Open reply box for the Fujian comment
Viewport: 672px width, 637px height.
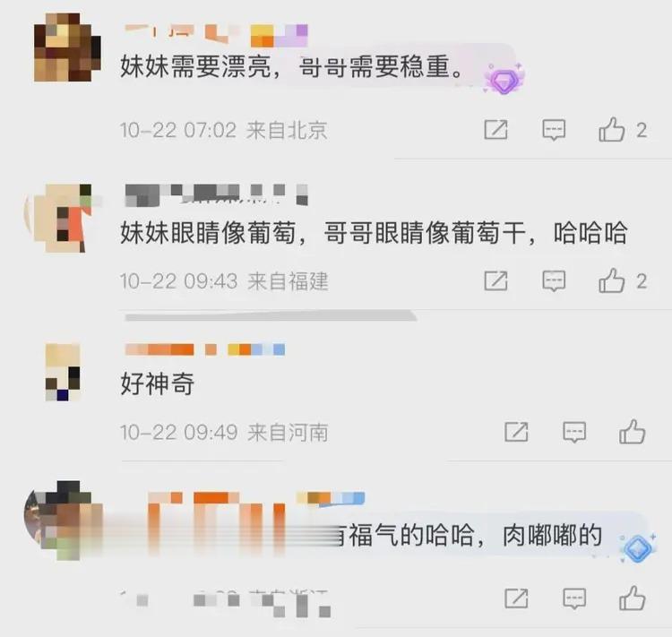(x=554, y=281)
